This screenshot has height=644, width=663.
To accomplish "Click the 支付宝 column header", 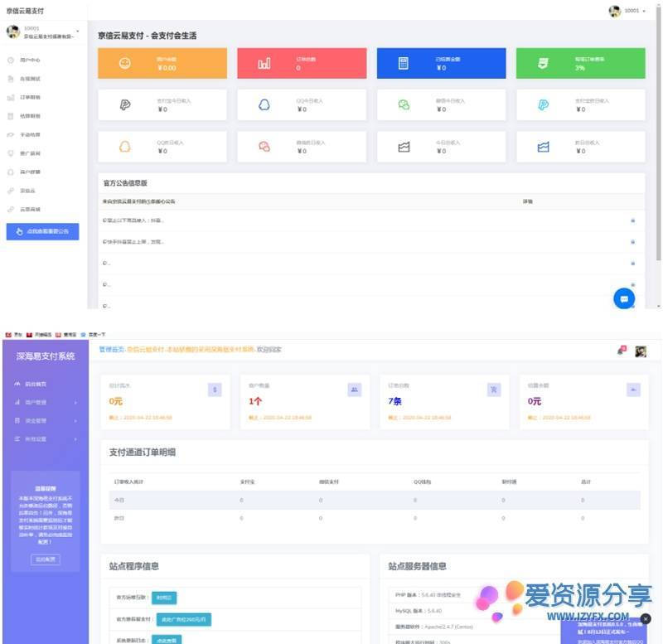I will tap(247, 482).
